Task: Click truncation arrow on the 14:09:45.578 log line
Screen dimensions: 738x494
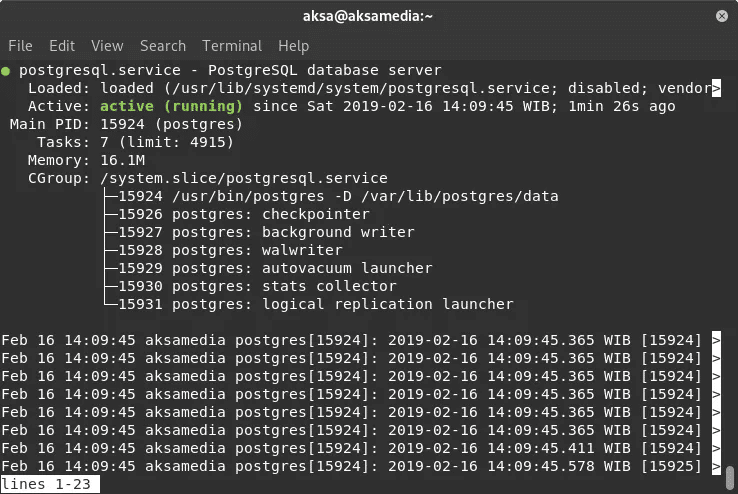Action: (x=716, y=466)
